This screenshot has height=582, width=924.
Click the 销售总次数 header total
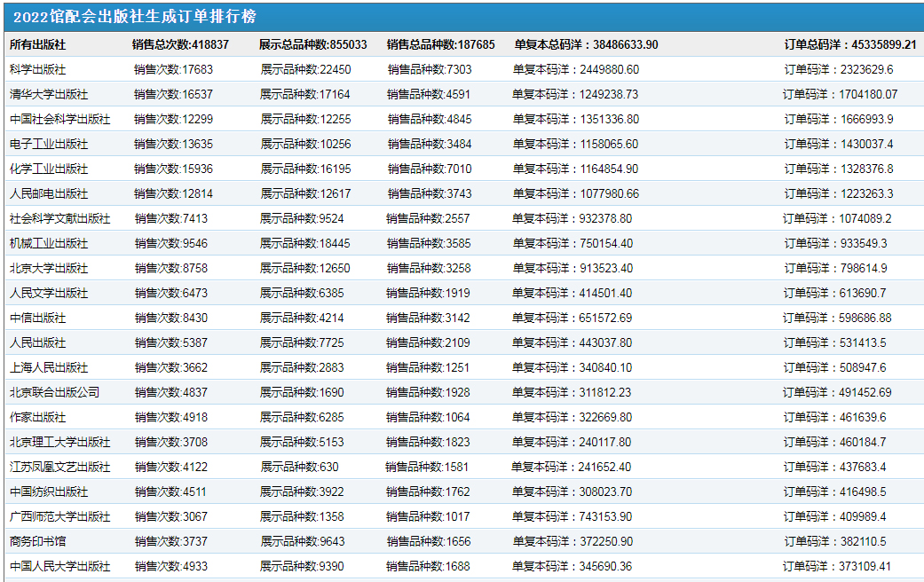pyautogui.click(x=180, y=44)
